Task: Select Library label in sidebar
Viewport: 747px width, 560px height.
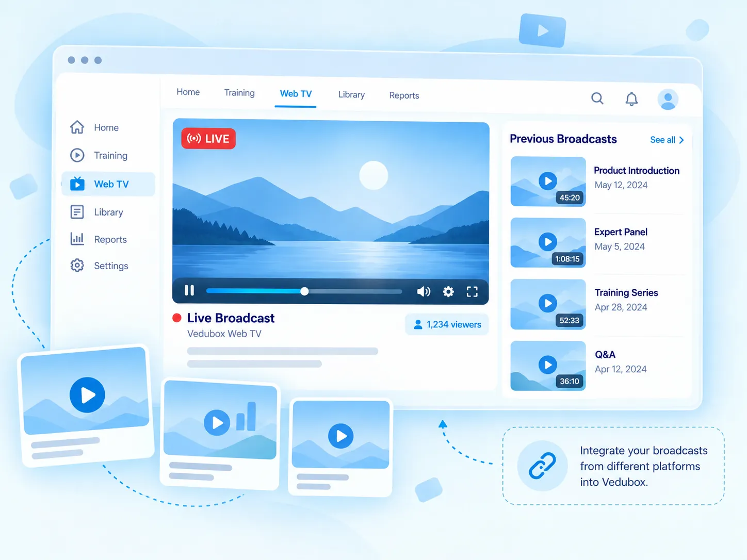Action: coord(108,212)
